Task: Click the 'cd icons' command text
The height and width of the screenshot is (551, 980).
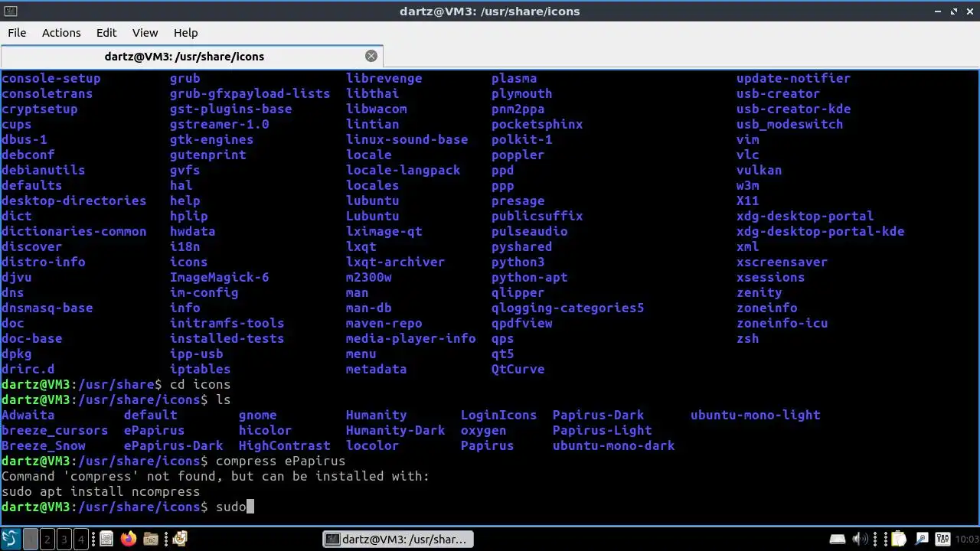Action: pyautogui.click(x=201, y=384)
